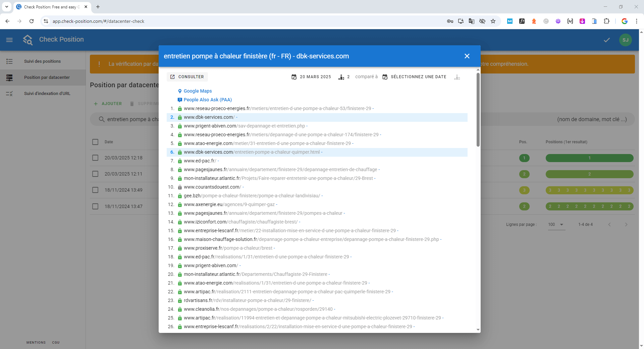Open the password manager key icon
This screenshot has width=644, height=349.
coord(450,21)
